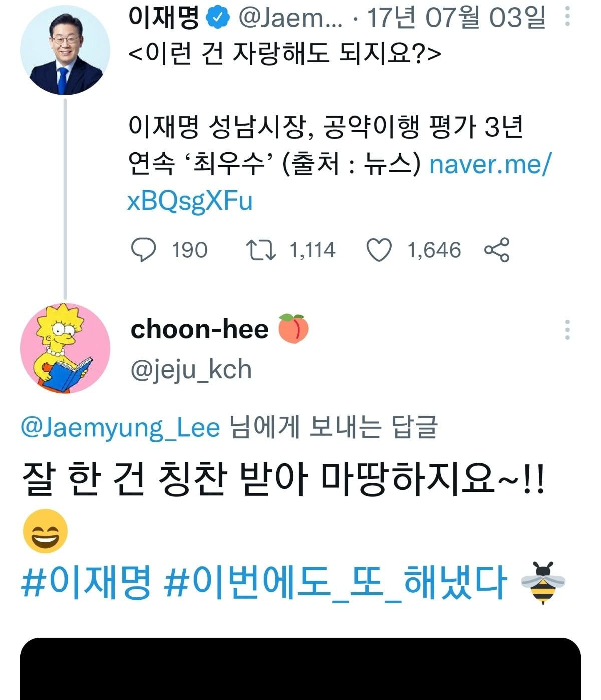Click the @jeju_kch handle
The height and width of the screenshot is (700, 601).
click(191, 370)
